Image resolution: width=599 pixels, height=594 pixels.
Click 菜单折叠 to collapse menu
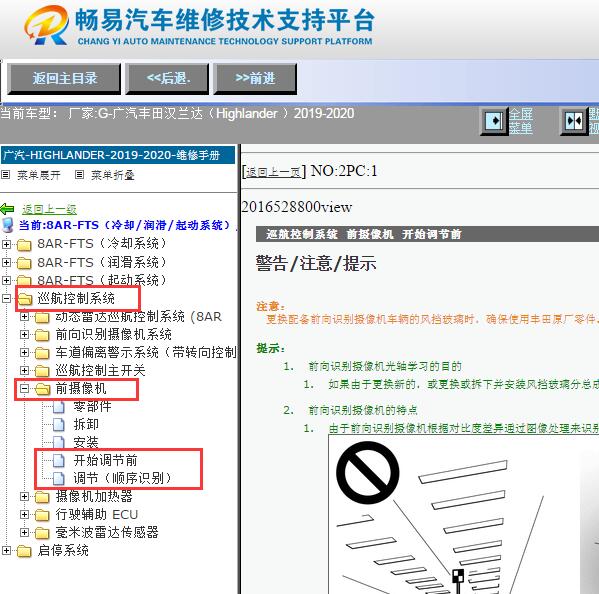(x=113, y=175)
